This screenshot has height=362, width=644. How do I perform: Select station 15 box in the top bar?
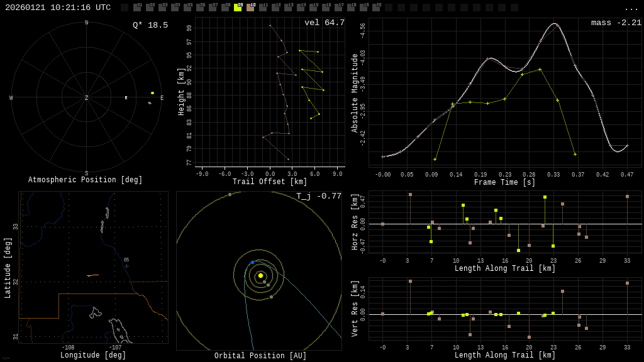313,8
